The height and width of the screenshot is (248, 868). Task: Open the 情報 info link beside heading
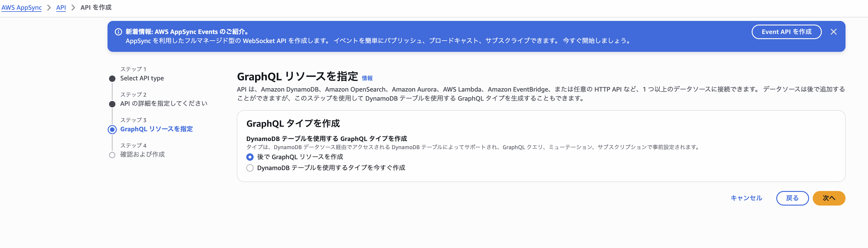coord(367,78)
